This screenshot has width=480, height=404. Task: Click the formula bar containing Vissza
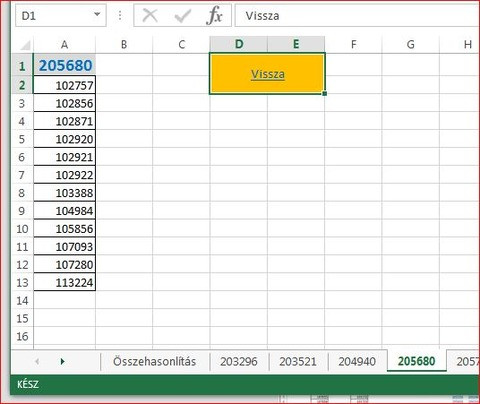point(357,15)
